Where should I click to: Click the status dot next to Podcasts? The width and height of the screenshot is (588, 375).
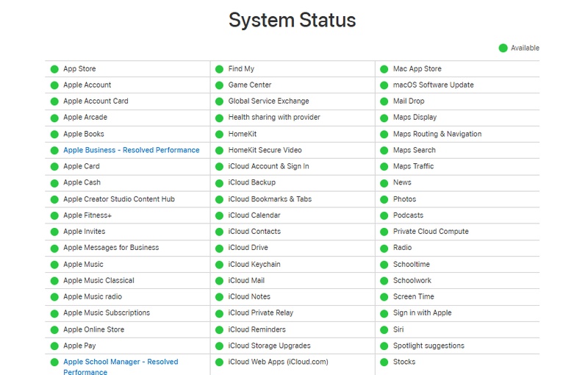point(384,215)
